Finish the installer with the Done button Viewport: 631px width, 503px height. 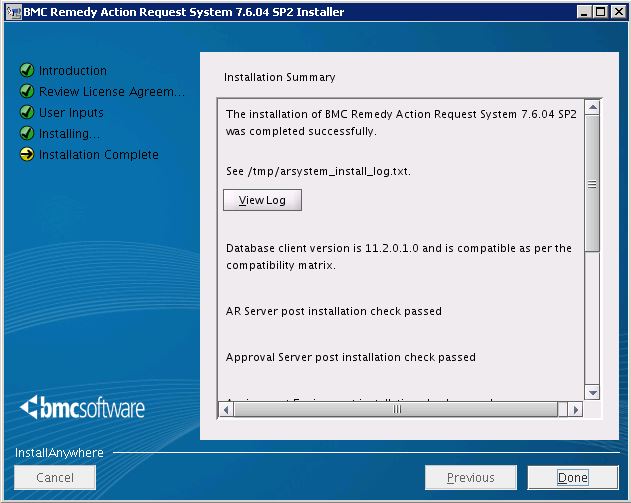[x=573, y=478]
